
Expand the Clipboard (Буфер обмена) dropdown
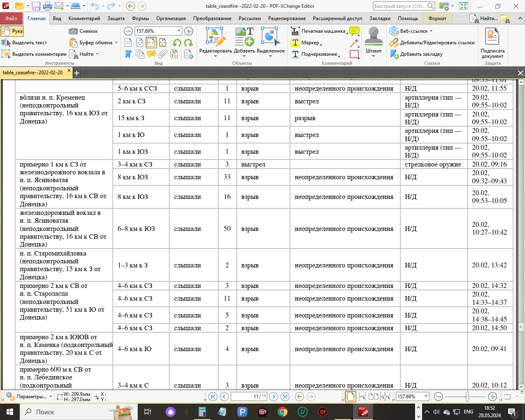click(x=116, y=43)
